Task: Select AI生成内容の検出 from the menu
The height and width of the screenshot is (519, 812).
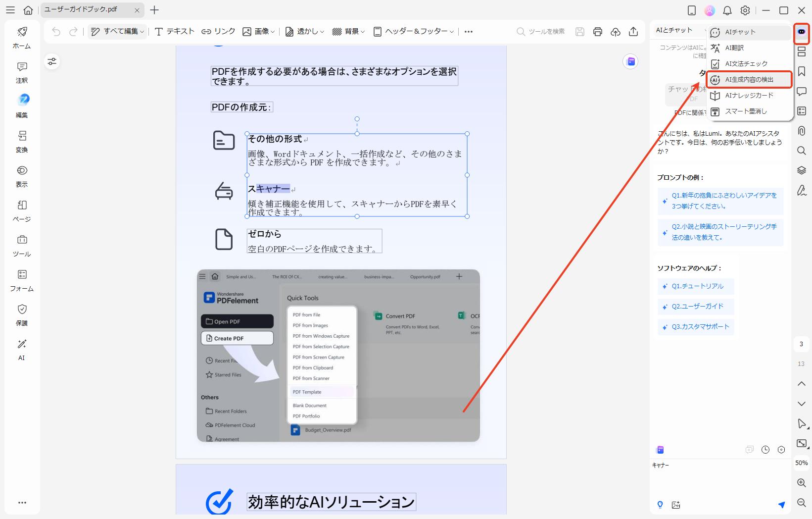Action: pyautogui.click(x=749, y=79)
